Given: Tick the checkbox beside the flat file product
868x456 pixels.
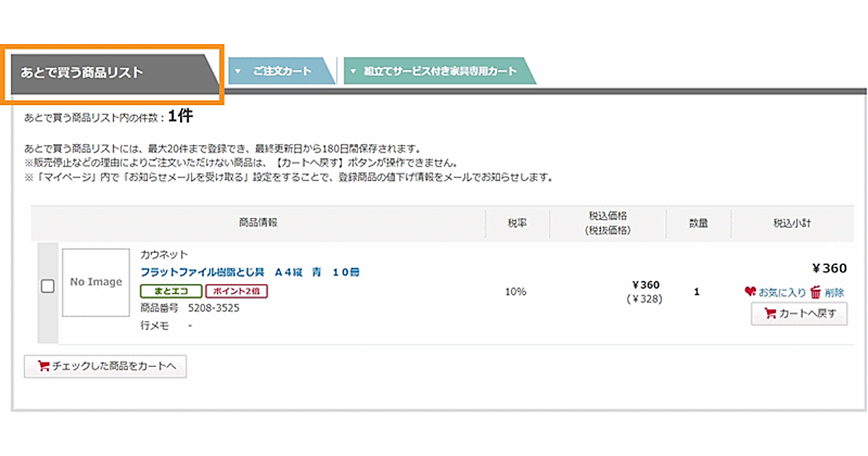Looking at the screenshot, I should [x=48, y=287].
